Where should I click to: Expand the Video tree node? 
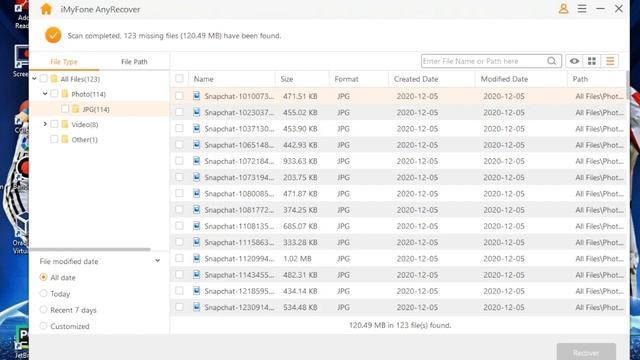tap(45, 124)
